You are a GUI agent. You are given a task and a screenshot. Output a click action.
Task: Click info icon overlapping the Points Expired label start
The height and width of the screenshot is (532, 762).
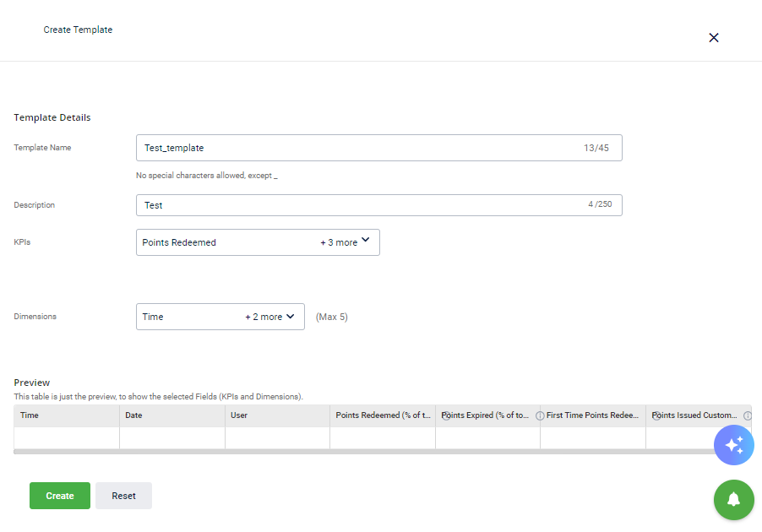(x=446, y=415)
